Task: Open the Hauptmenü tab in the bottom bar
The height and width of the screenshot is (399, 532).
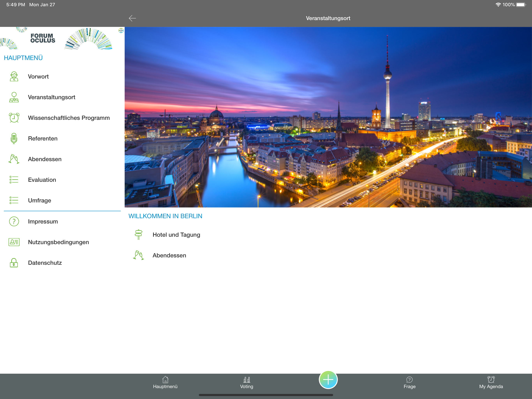Action: [x=165, y=383]
